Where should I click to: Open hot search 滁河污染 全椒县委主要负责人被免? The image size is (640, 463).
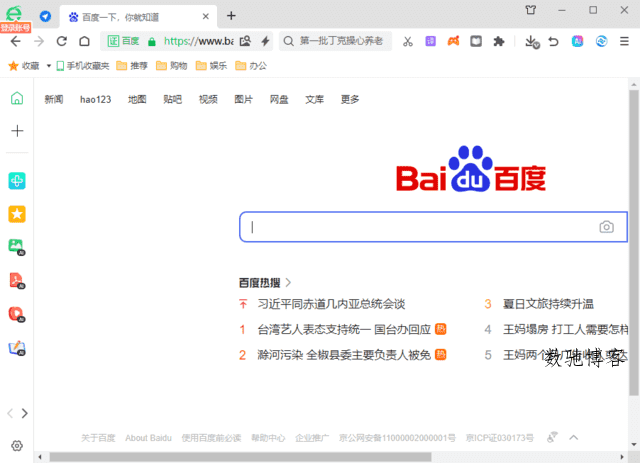[344, 355]
